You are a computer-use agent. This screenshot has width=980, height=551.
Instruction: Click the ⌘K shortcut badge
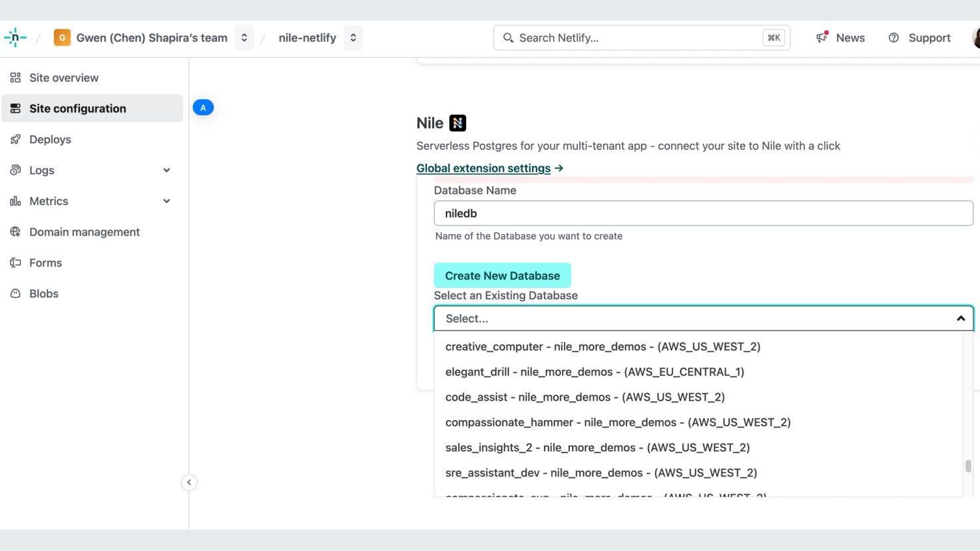tap(774, 38)
